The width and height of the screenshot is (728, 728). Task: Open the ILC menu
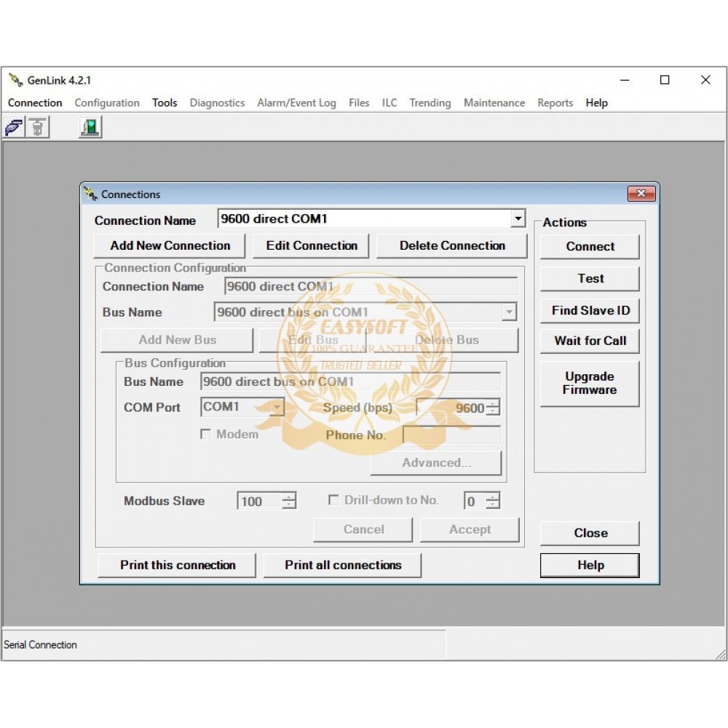[x=389, y=103]
